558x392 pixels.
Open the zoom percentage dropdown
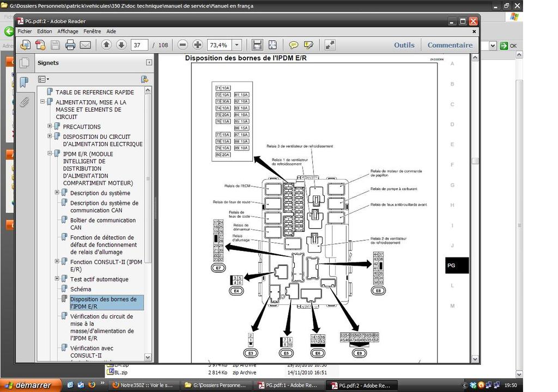point(237,45)
